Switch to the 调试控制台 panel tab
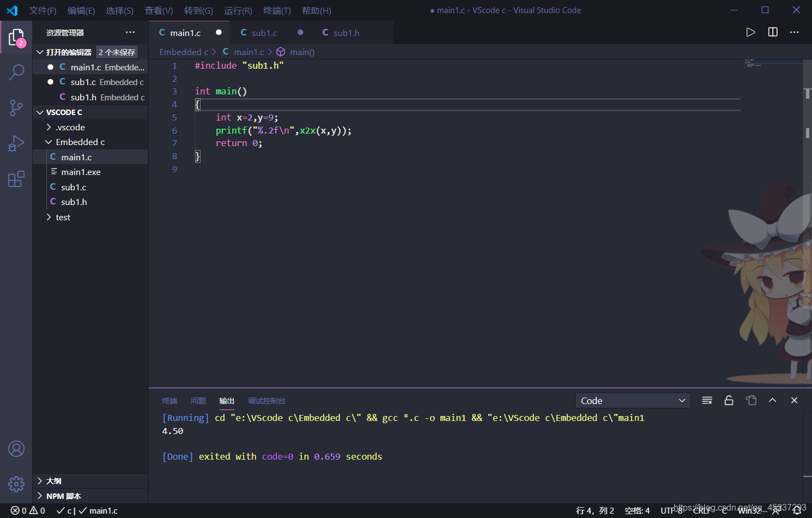Screen dimensions: 812x518 pos(266,401)
